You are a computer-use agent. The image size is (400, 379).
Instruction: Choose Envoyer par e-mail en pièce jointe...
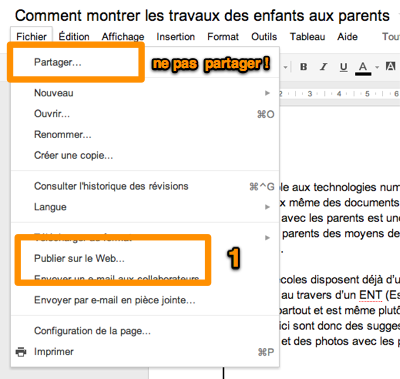point(145,300)
